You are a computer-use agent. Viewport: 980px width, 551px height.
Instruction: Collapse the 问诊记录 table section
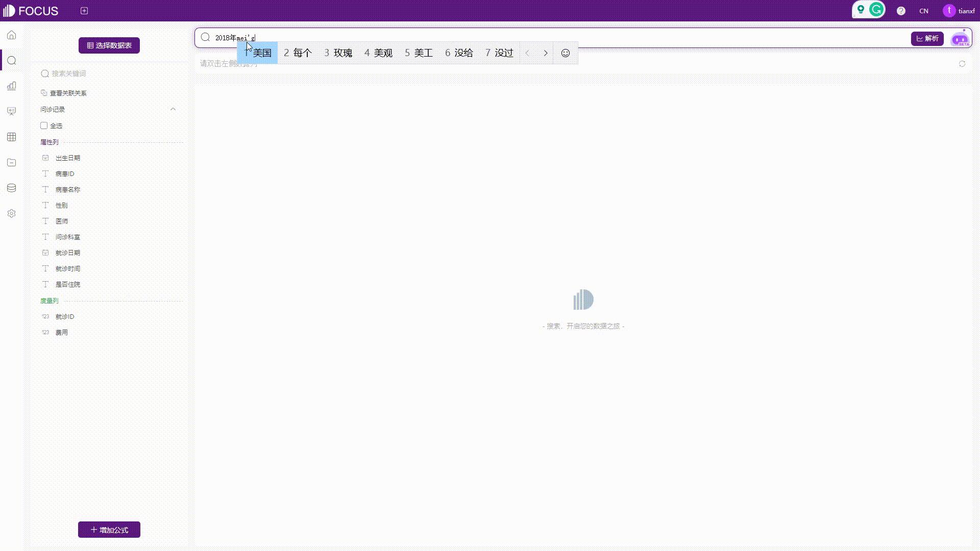173,109
